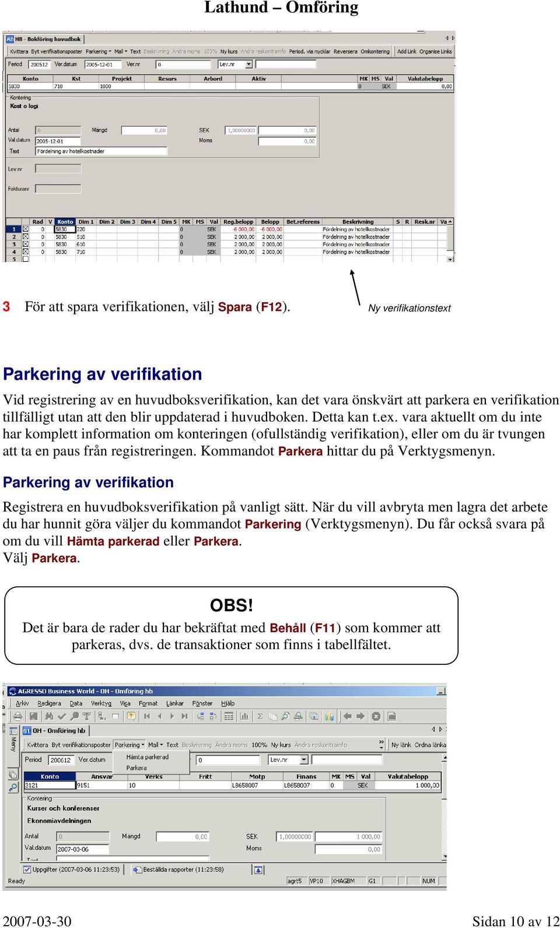
Task: Open the Redigera menu
Action: [x=49, y=703]
